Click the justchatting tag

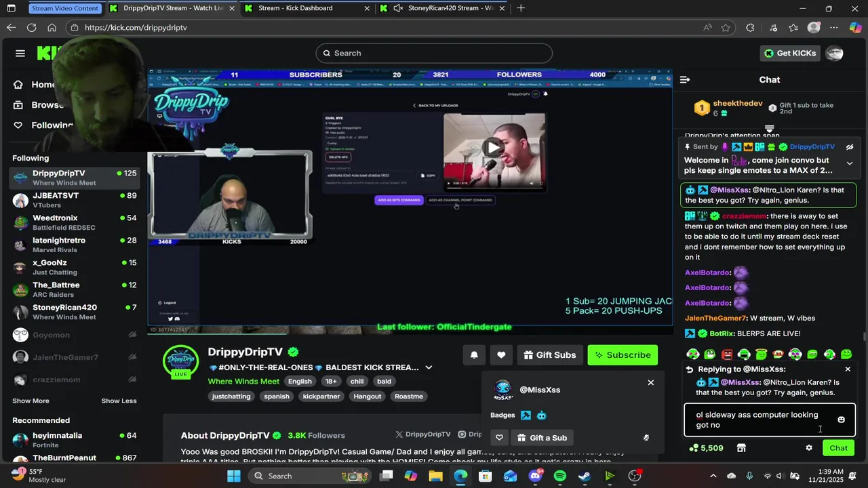click(231, 396)
